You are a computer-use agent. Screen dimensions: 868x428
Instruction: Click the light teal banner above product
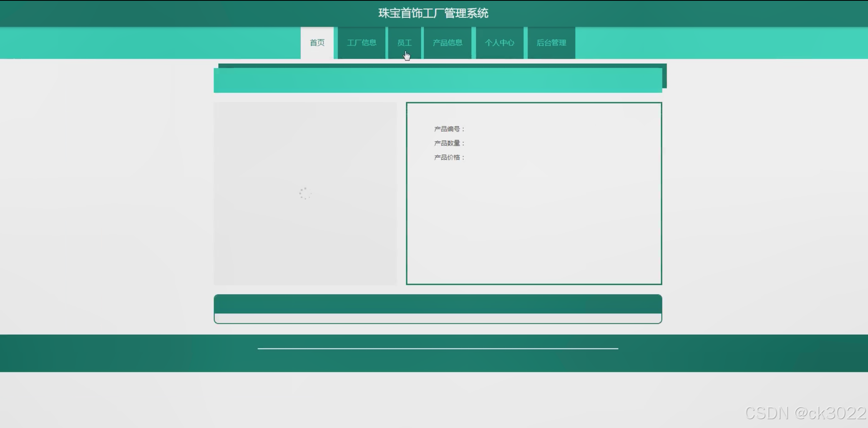click(x=437, y=80)
